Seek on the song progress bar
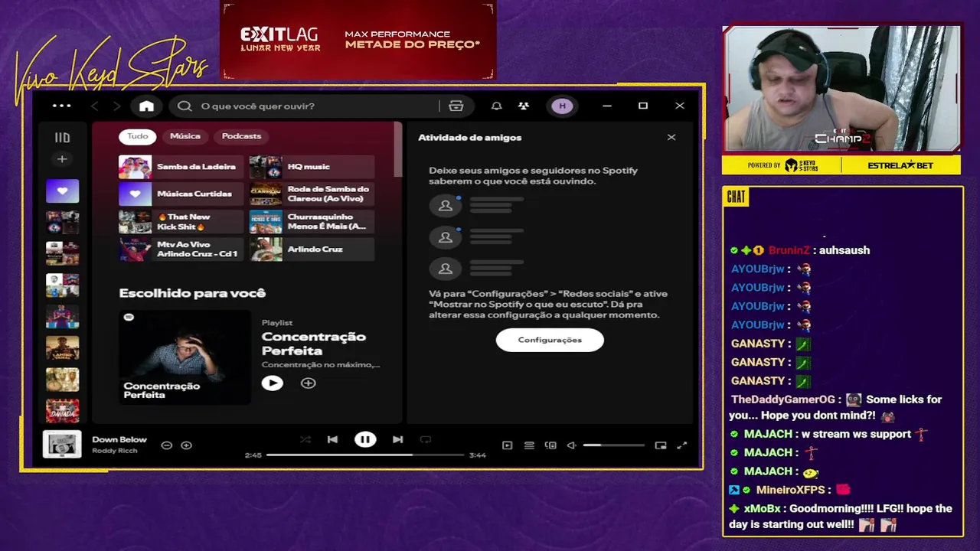The image size is (980, 551). [365, 455]
